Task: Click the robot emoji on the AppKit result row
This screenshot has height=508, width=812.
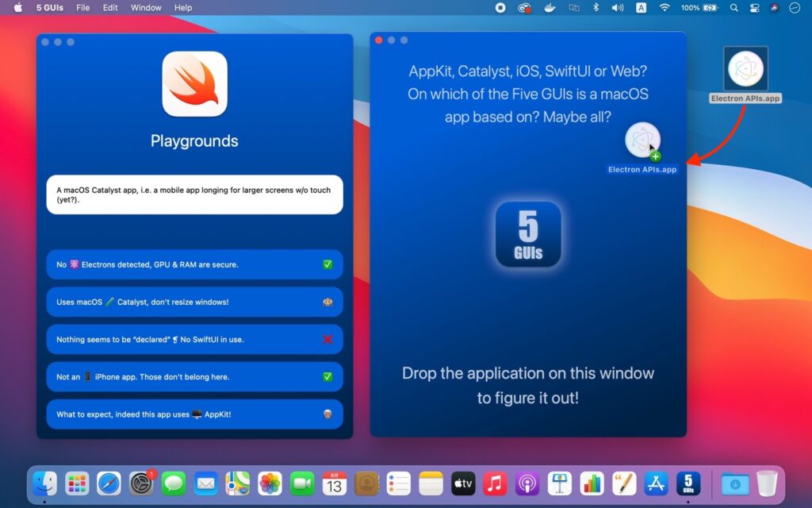Action: pyautogui.click(x=327, y=414)
